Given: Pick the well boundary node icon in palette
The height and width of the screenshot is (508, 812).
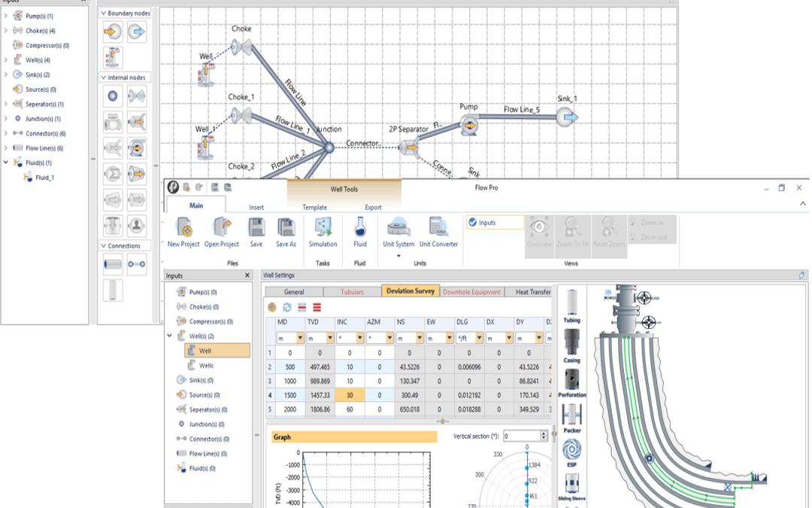Looking at the screenshot, I should (x=112, y=57).
